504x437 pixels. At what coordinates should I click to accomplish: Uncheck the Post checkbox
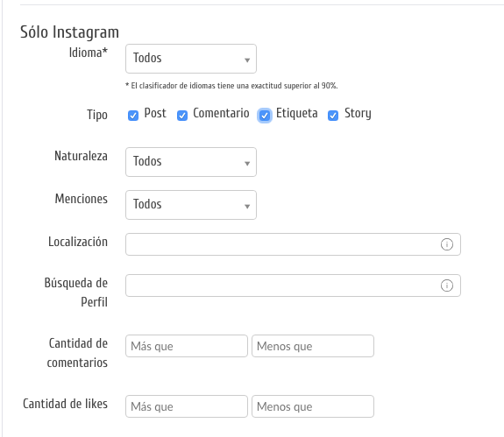[133, 116]
